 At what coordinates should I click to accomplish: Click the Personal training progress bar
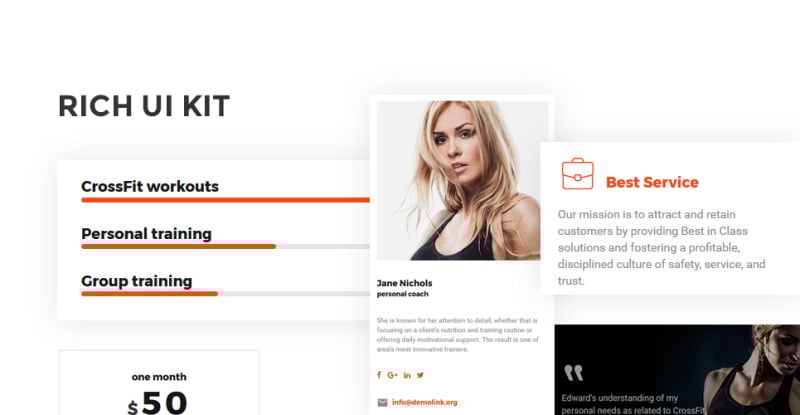[226, 247]
